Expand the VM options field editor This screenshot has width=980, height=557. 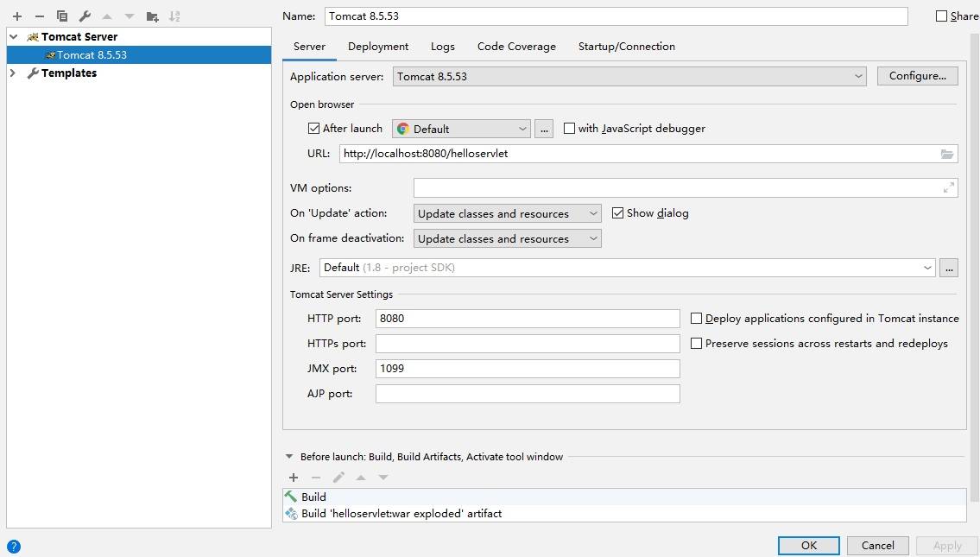click(949, 187)
